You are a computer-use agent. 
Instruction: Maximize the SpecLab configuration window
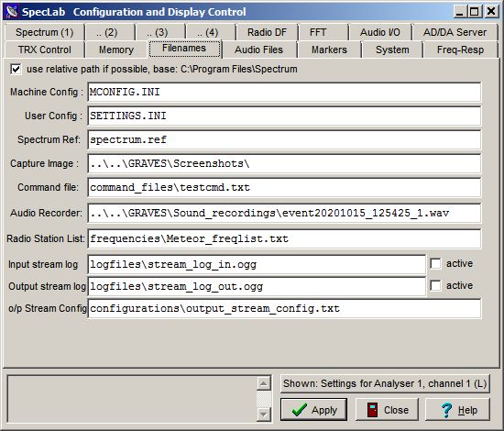475,12
